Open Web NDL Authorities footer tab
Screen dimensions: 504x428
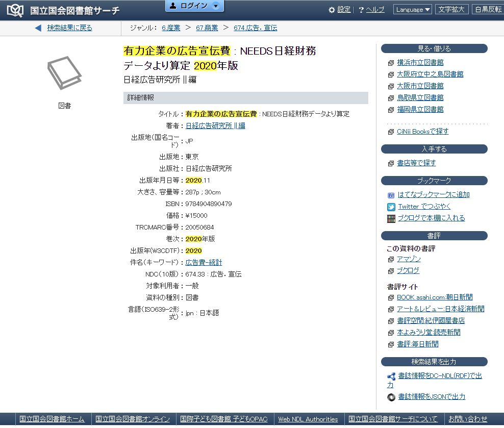click(308, 419)
